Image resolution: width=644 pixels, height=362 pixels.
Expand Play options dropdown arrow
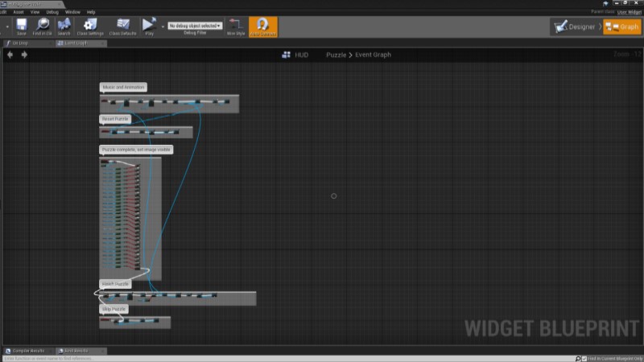click(x=163, y=27)
